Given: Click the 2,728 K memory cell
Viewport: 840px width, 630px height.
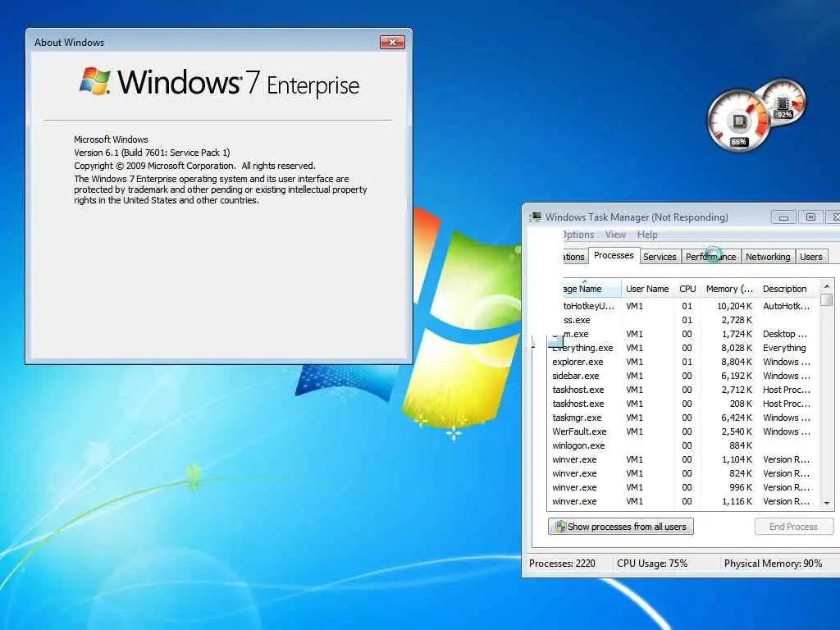Looking at the screenshot, I should coord(737,320).
